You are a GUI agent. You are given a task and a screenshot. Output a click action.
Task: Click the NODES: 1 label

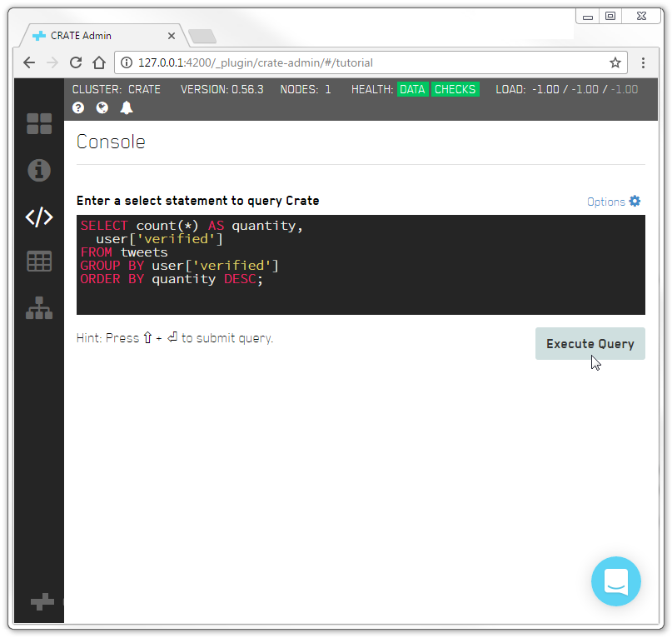[305, 89]
